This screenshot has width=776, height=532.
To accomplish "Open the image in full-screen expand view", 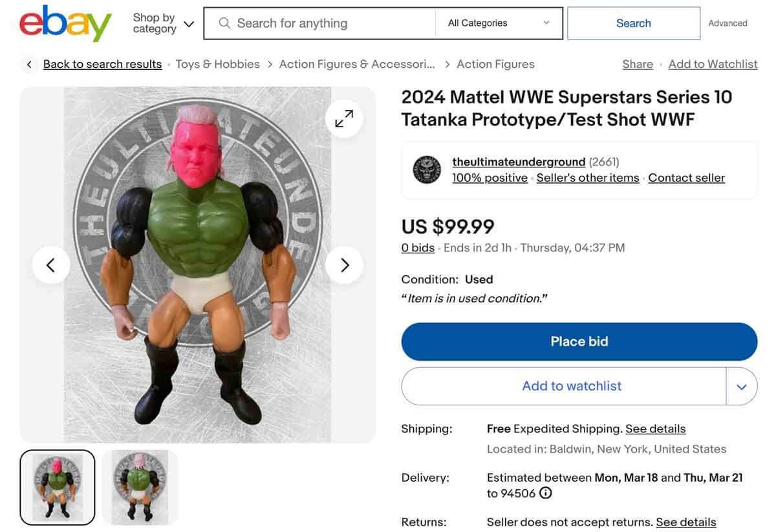I will [343, 118].
